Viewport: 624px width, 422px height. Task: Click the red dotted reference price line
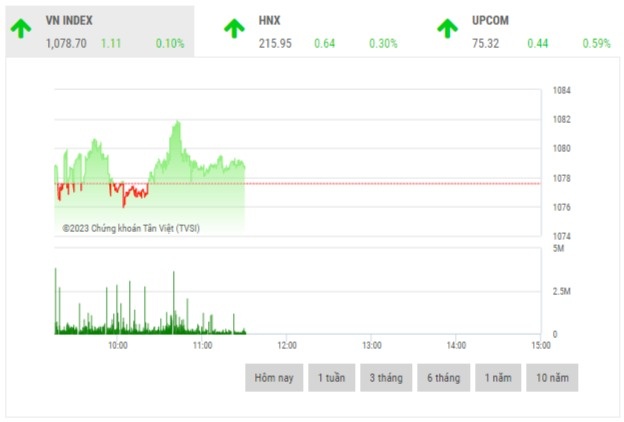(x=400, y=183)
